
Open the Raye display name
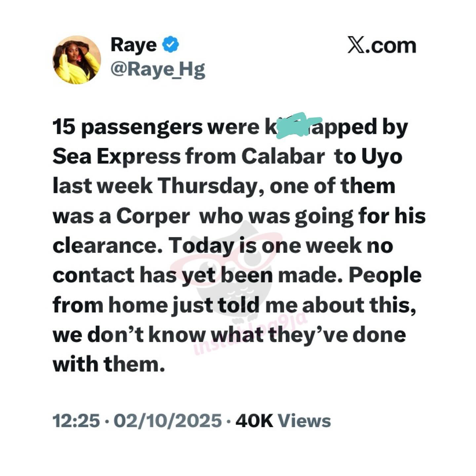(x=134, y=45)
